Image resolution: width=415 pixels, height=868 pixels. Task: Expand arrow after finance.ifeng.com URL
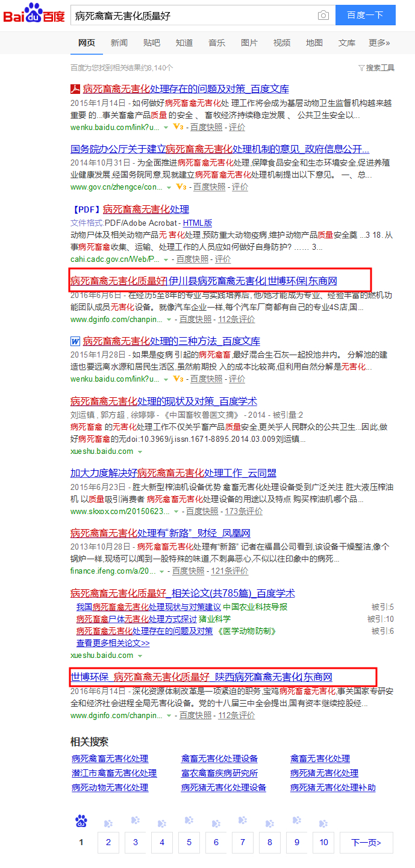(163, 571)
